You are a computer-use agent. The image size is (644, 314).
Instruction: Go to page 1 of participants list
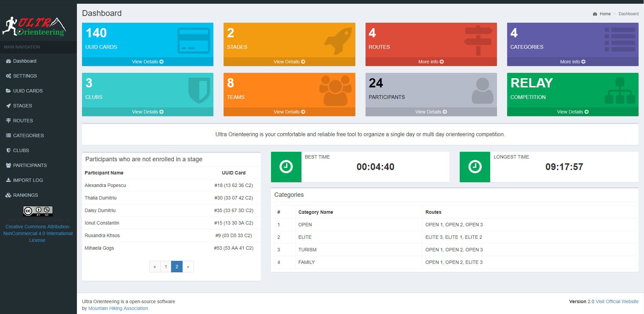point(166,267)
